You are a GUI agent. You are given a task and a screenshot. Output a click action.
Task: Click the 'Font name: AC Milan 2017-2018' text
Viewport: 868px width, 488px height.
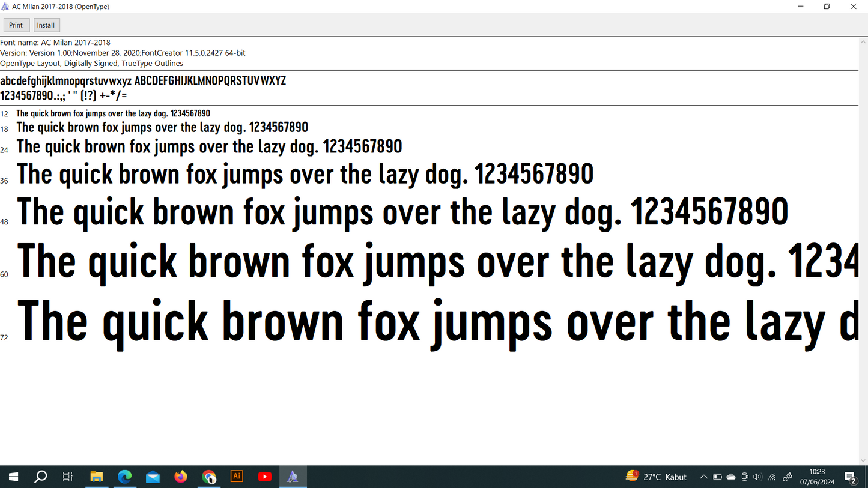click(x=55, y=43)
